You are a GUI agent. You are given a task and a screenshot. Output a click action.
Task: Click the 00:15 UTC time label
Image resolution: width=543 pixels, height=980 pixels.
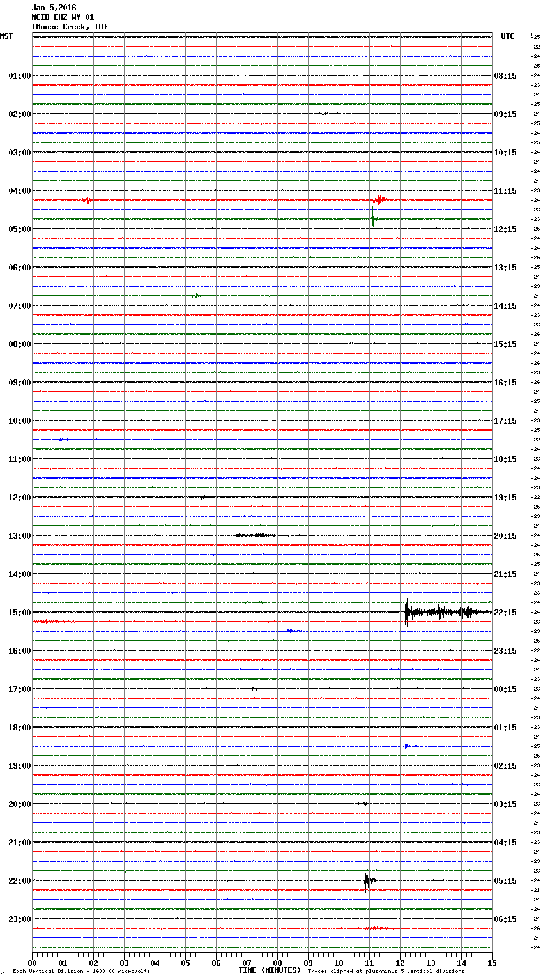(x=505, y=689)
